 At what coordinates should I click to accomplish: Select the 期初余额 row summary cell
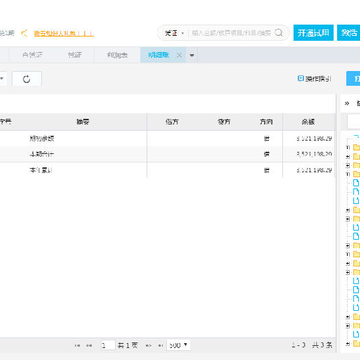pos(41,138)
